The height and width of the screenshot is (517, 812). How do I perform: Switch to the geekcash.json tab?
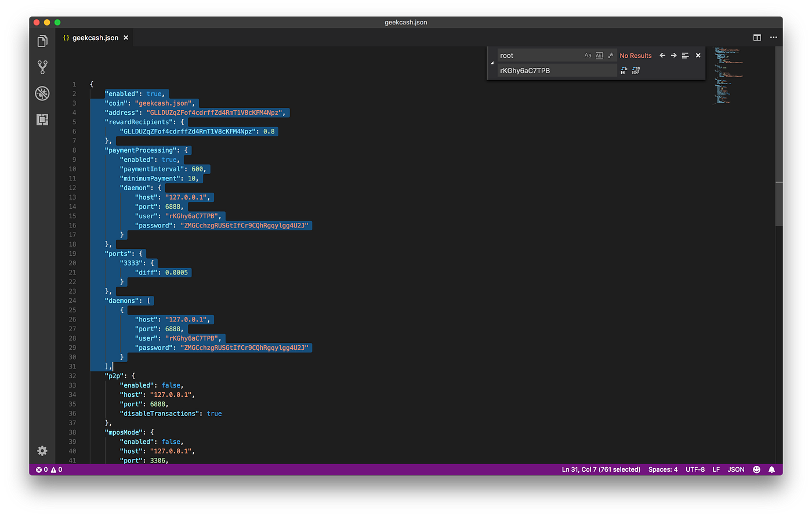click(96, 38)
